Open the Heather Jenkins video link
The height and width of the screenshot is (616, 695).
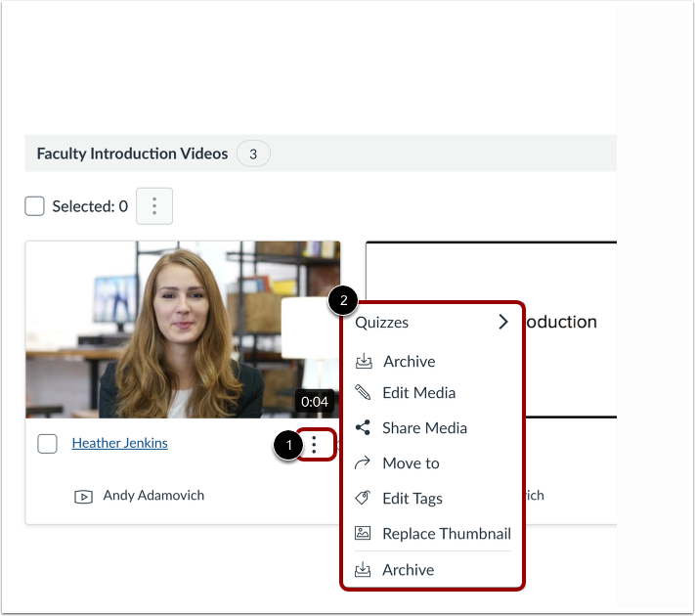tap(119, 443)
